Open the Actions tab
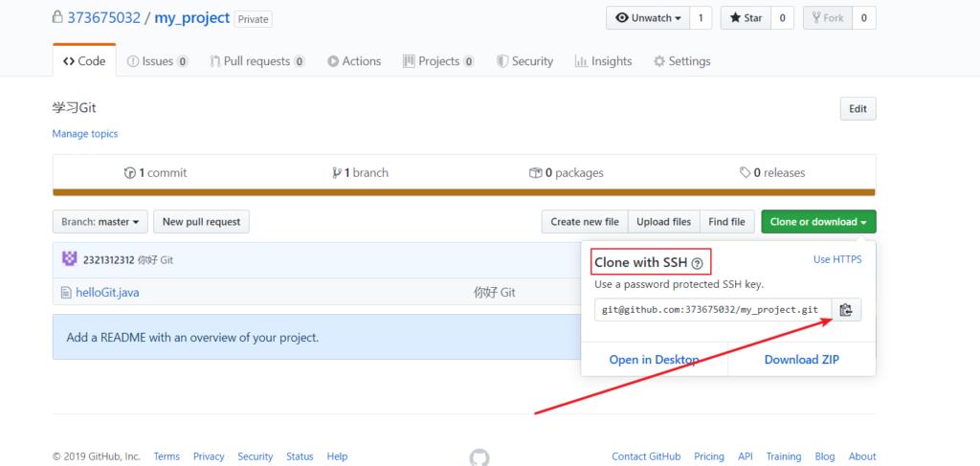 tap(354, 61)
